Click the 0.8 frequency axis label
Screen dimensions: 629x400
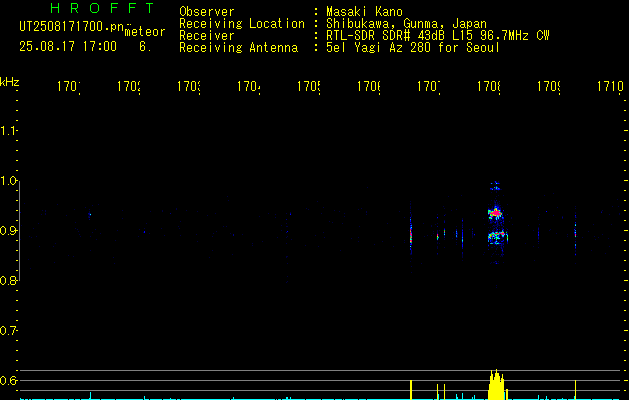[x=8, y=280]
